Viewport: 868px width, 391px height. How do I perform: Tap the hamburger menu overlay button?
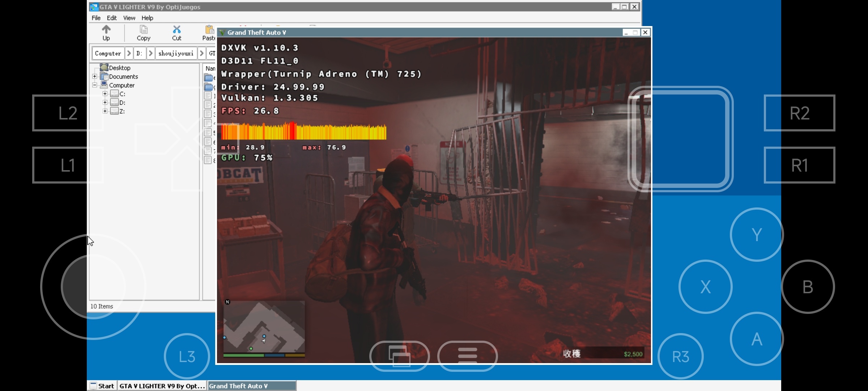point(467,356)
